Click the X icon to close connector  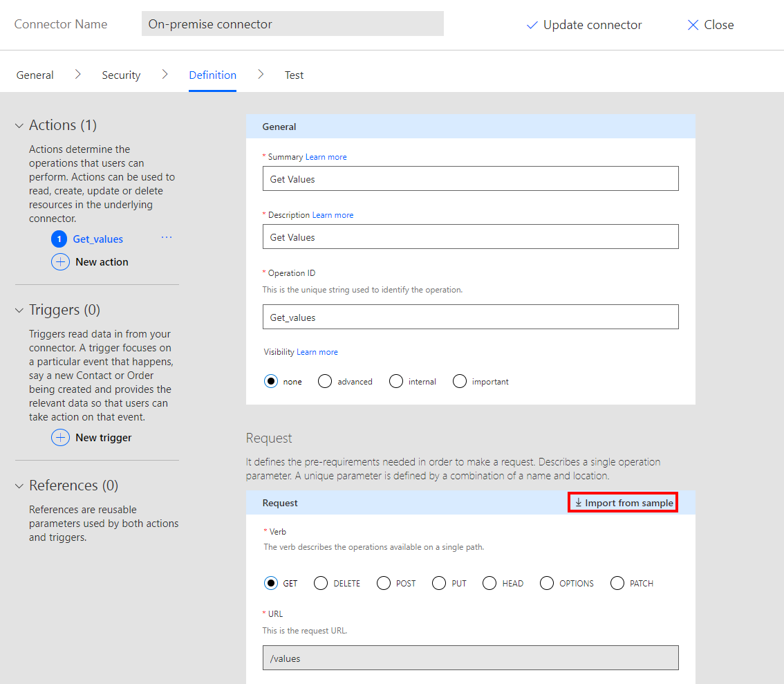click(693, 25)
